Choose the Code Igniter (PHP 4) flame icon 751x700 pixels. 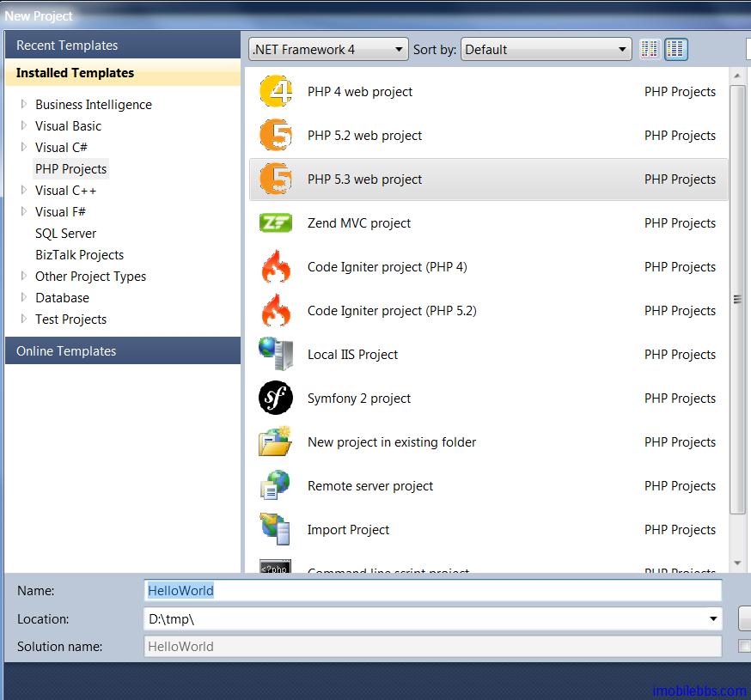(276, 267)
